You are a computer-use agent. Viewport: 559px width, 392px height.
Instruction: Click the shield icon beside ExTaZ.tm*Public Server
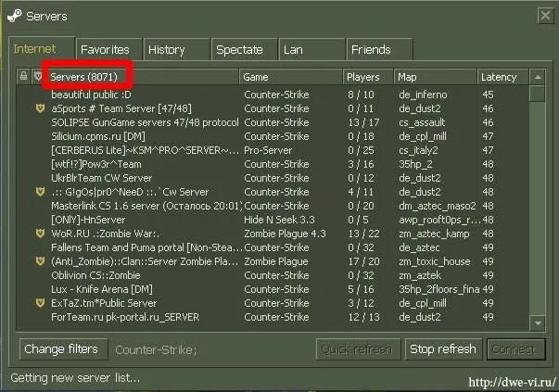point(40,303)
